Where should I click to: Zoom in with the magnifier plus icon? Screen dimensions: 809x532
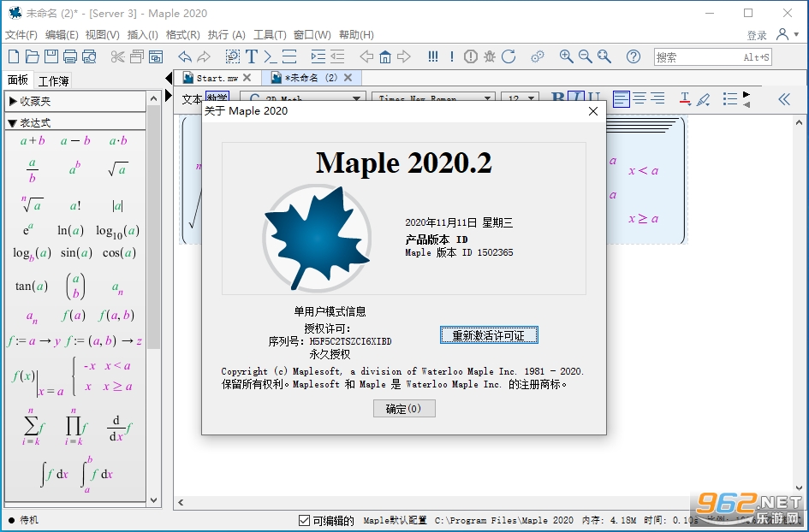click(566, 56)
